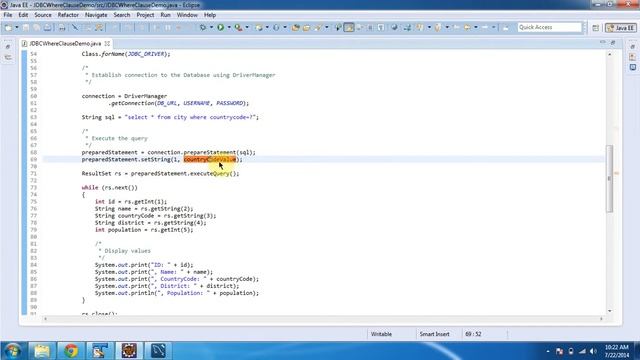Click the orange occurrence marker in overview ruler
640x360 pixels.
(x=616, y=173)
